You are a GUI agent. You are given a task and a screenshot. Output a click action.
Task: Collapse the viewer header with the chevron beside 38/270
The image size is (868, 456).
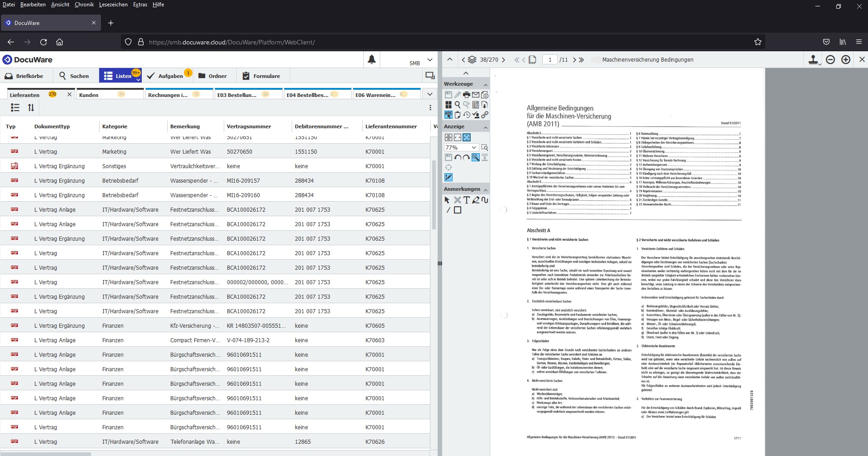pos(449,59)
